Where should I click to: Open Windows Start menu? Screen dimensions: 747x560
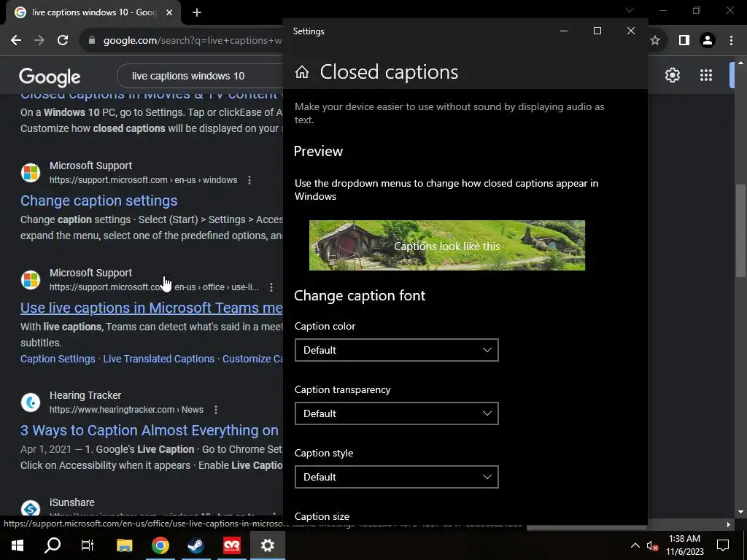18,545
